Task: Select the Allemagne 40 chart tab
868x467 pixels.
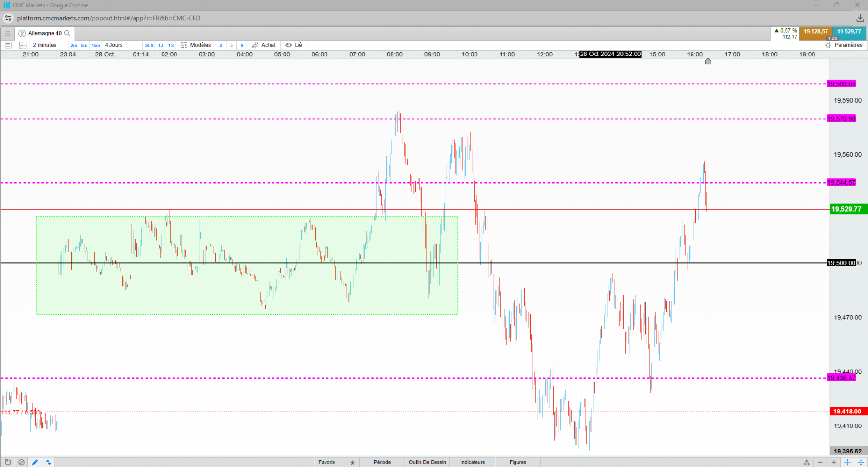Action: (x=45, y=33)
